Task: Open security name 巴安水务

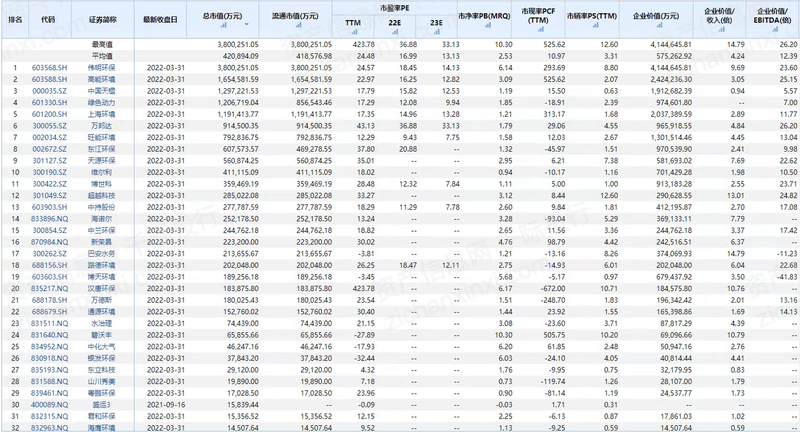Action: coord(101,253)
